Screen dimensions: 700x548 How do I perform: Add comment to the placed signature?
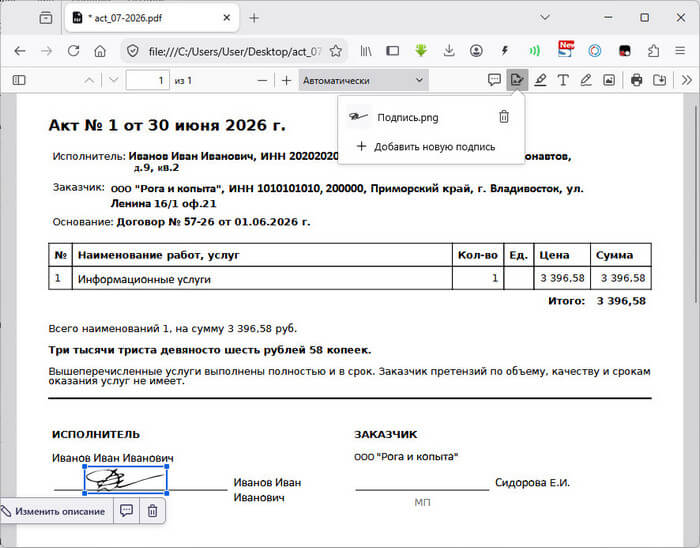[x=126, y=511]
